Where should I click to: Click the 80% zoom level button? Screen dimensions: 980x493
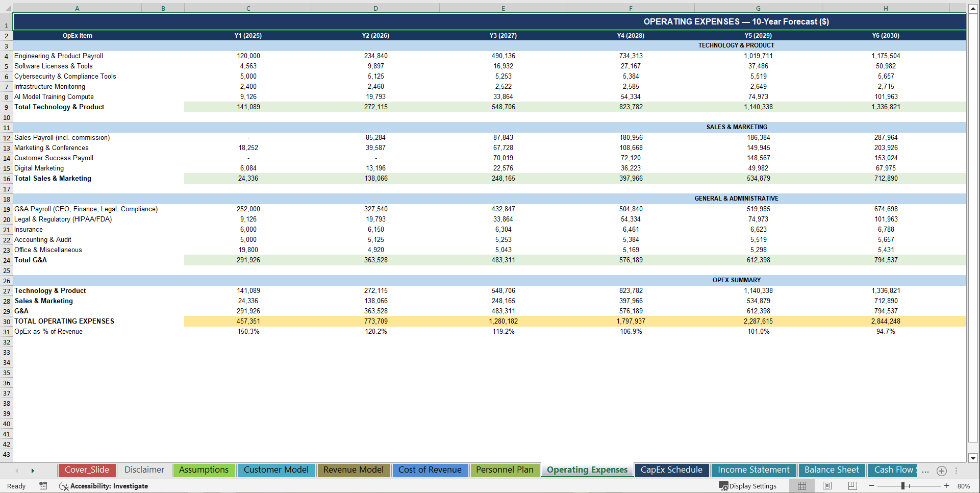pos(963,486)
